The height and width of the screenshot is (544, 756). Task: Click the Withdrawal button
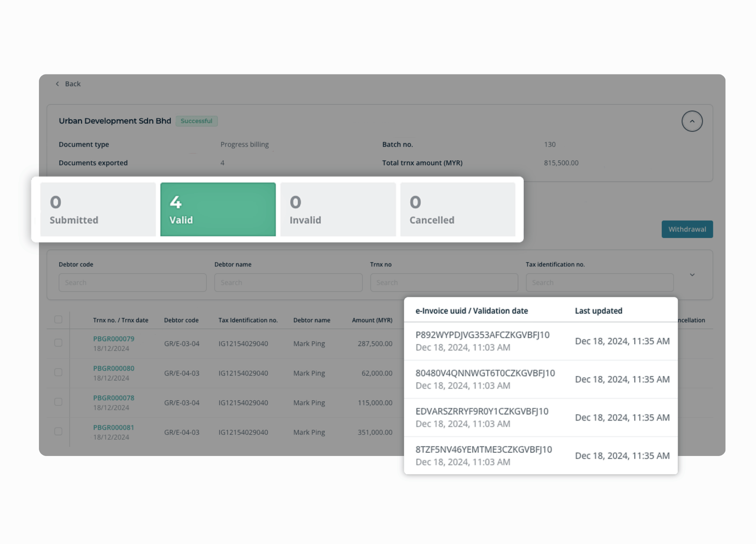[x=687, y=229]
